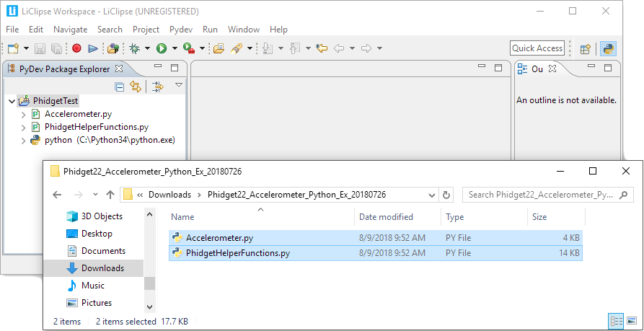The width and height of the screenshot is (644, 331).
Task: Click Up arrow in File Explorer
Action: (110, 195)
